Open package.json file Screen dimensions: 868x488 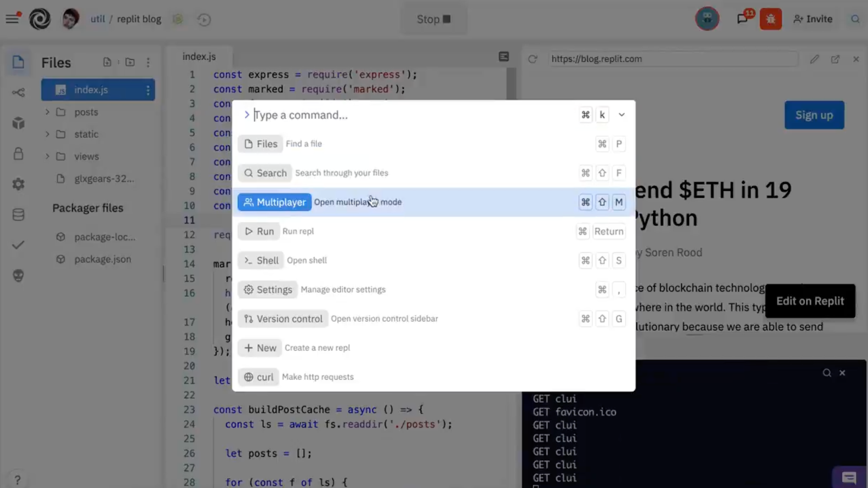[x=98, y=259]
